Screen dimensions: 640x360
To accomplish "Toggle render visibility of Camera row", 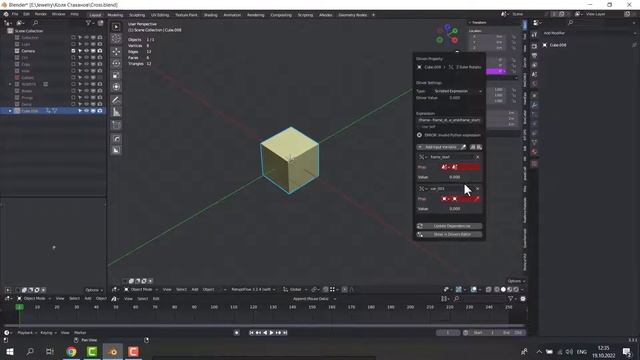I will (x=100, y=51).
